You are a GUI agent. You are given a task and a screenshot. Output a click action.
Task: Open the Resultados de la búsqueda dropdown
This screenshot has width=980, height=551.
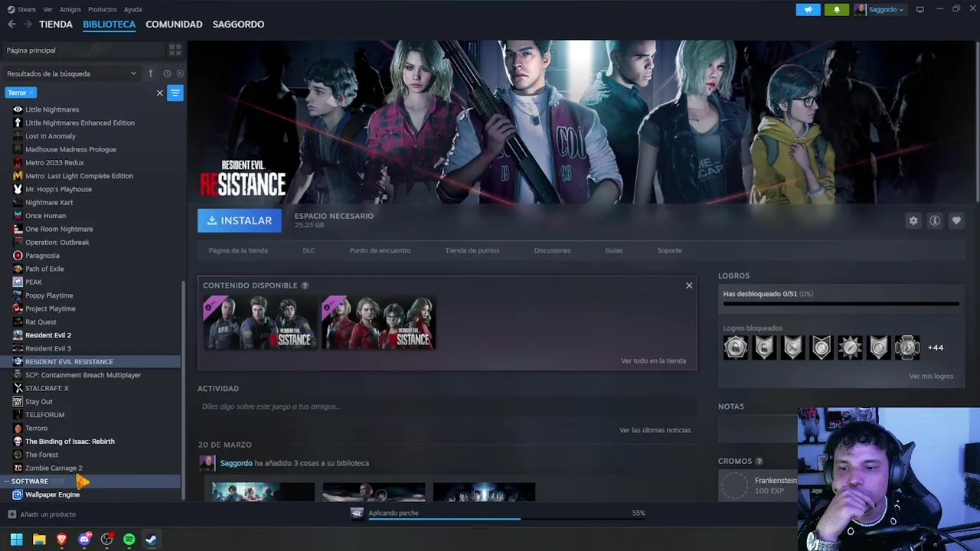71,73
